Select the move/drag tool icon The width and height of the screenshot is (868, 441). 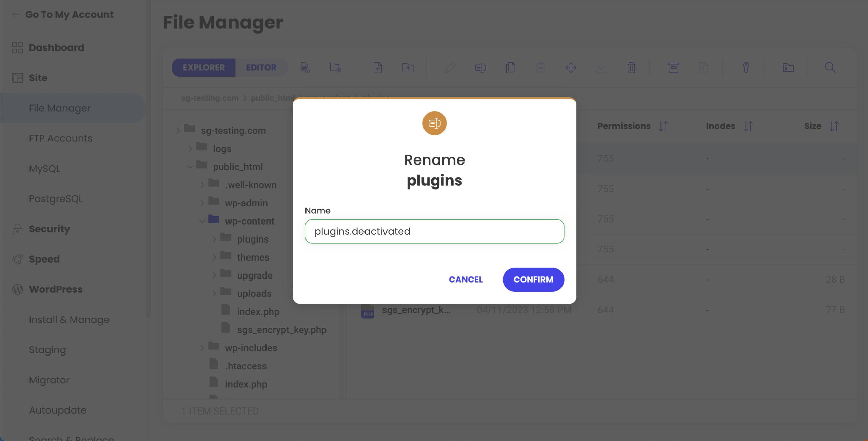(571, 68)
